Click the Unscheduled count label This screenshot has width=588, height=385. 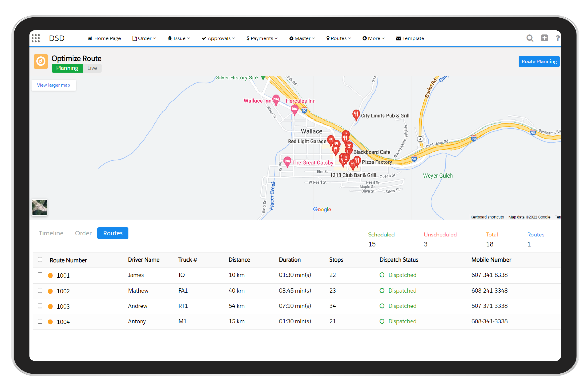point(440,234)
